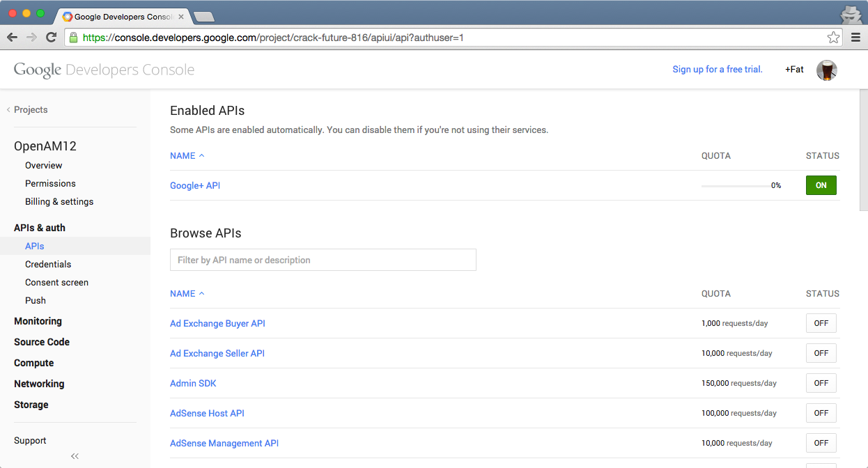Open the AdSense Management API link
This screenshot has width=868, height=468.
pyautogui.click(x=224, y=443)
